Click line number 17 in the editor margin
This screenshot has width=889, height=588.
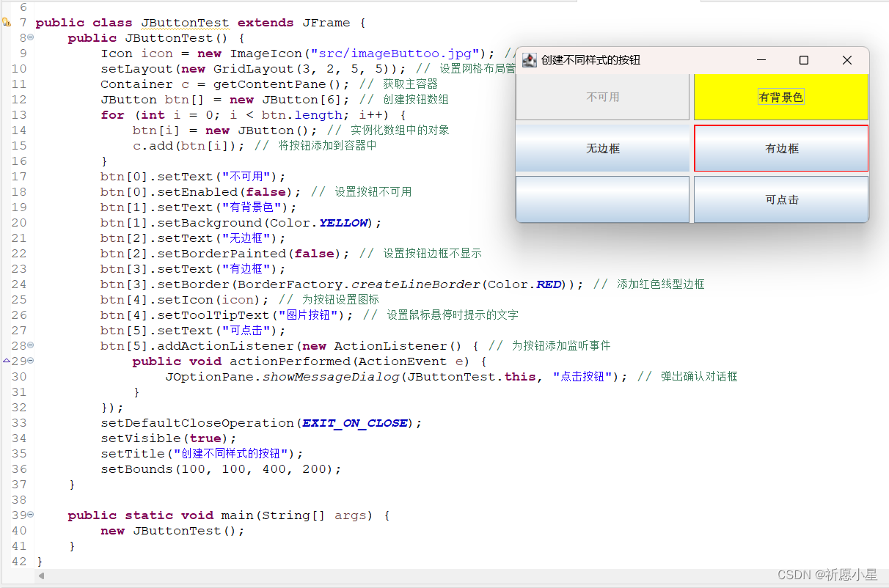[19, 176]
